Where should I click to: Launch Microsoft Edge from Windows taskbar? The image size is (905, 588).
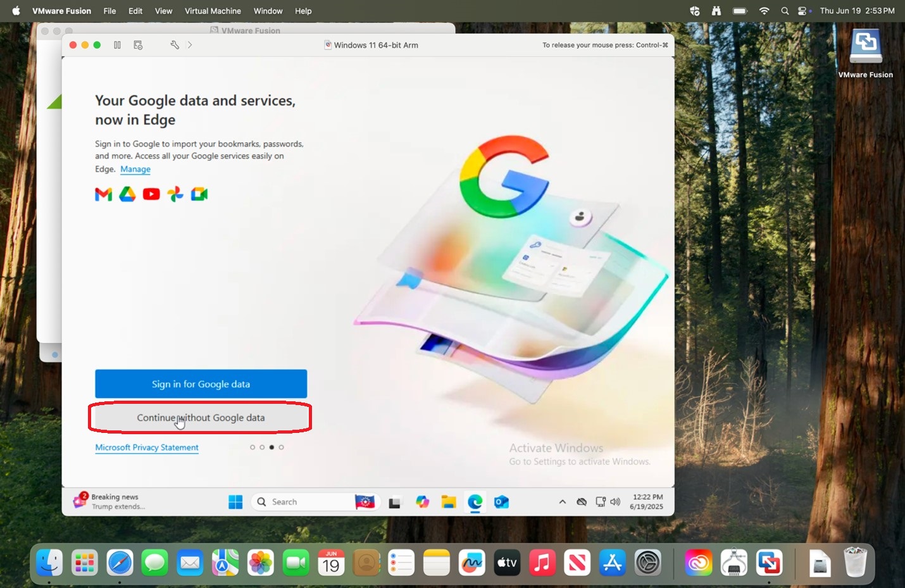(x=475, y=502)
